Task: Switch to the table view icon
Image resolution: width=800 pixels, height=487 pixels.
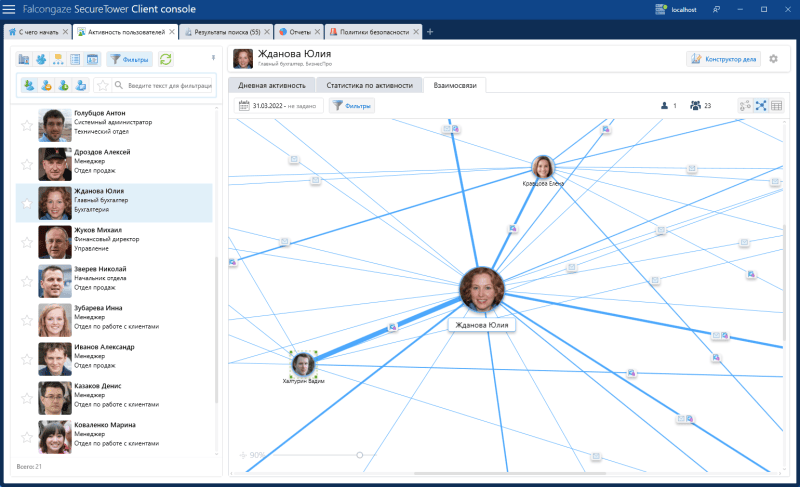Action: (776, 105)
